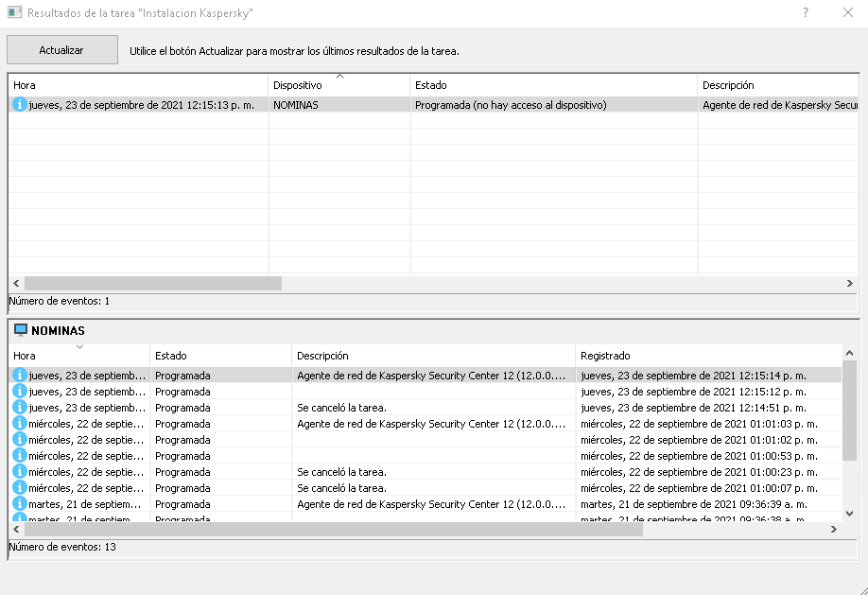Select Registrado cell 'jueves... 12:15:12 p. m.'
The height and width of the screenshot is (595, 868).
pyautogui.click(x=708, y=391)
